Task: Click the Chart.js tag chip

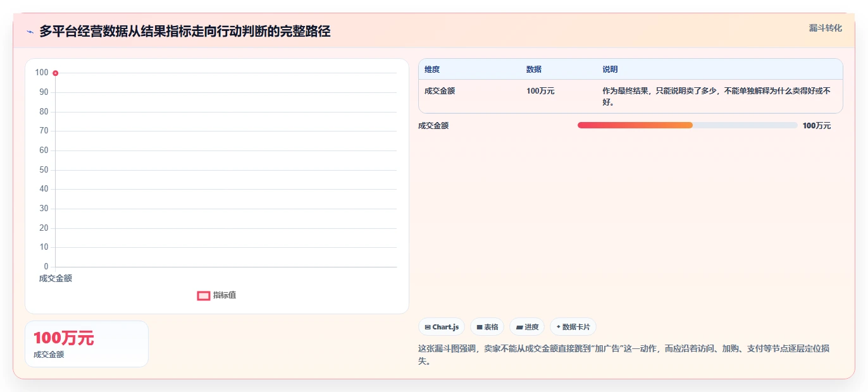Action: coord(442,327)
